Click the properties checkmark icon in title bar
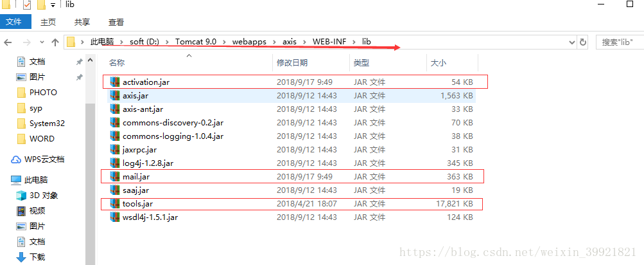Image resolution: width=644 pixels, height=265 pixels. pyautogui.click(x=28, y=5)
